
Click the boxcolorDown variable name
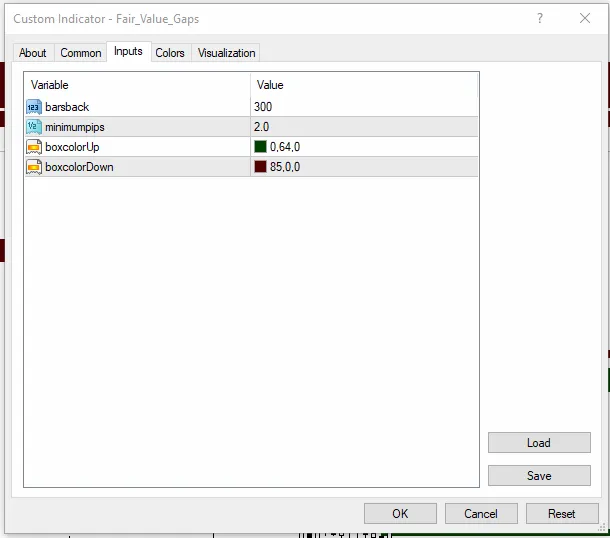coord(79,167)
